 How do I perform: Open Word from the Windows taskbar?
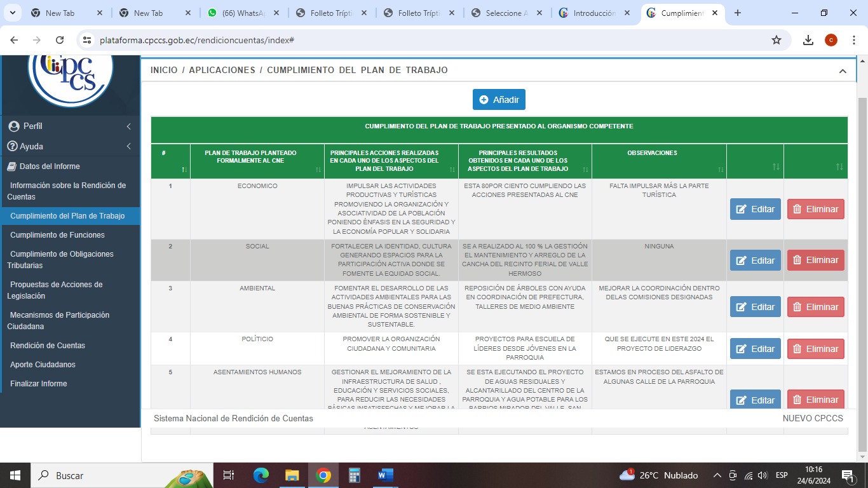385,475
